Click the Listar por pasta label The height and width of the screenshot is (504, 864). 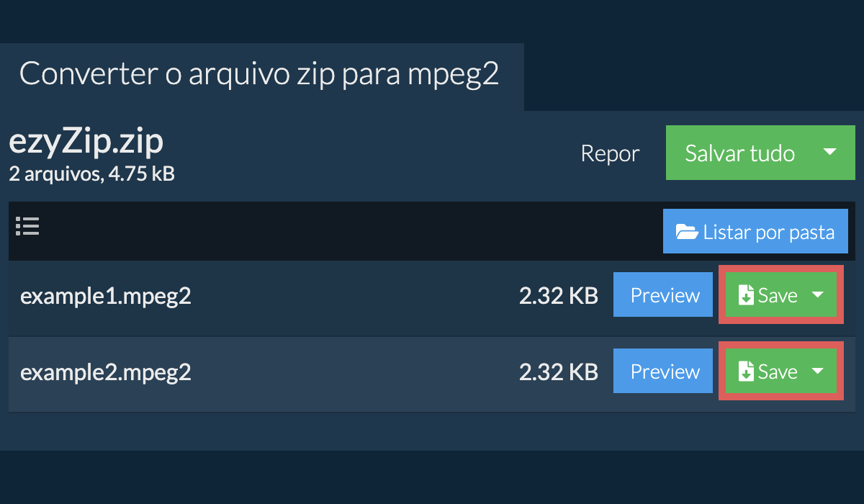(x=768, y=232)
